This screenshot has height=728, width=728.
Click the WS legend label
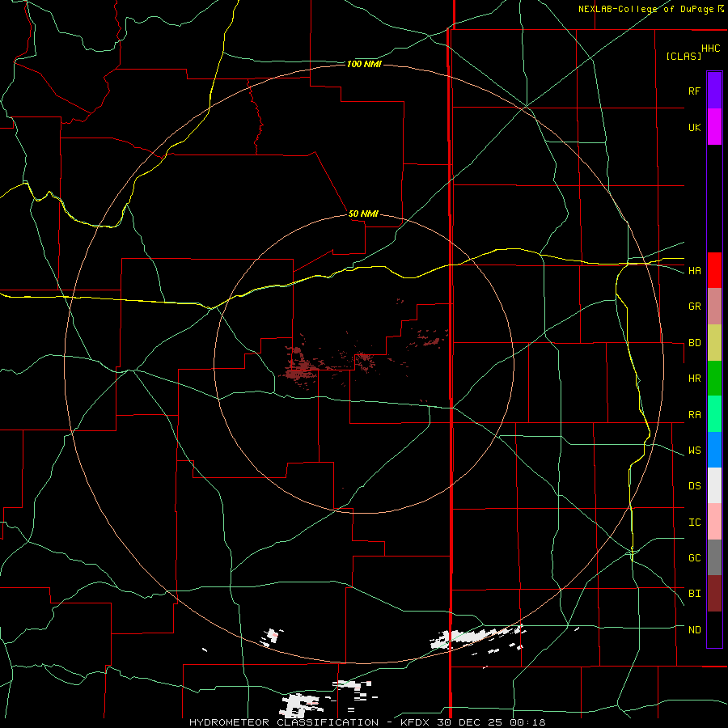click(x=694, y=450)
